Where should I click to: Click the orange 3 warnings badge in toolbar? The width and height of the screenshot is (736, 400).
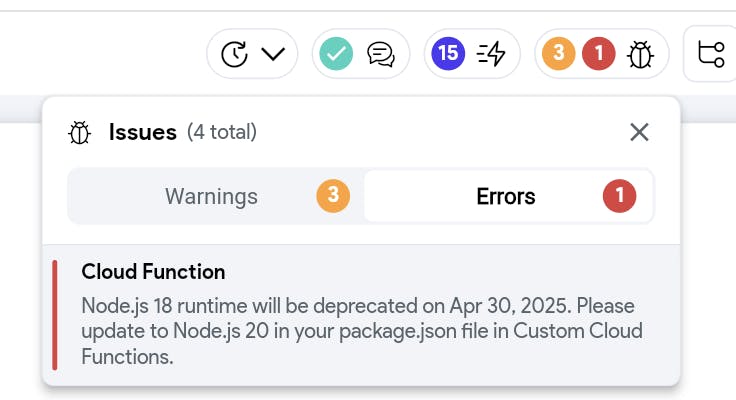(x=558, y=54)
